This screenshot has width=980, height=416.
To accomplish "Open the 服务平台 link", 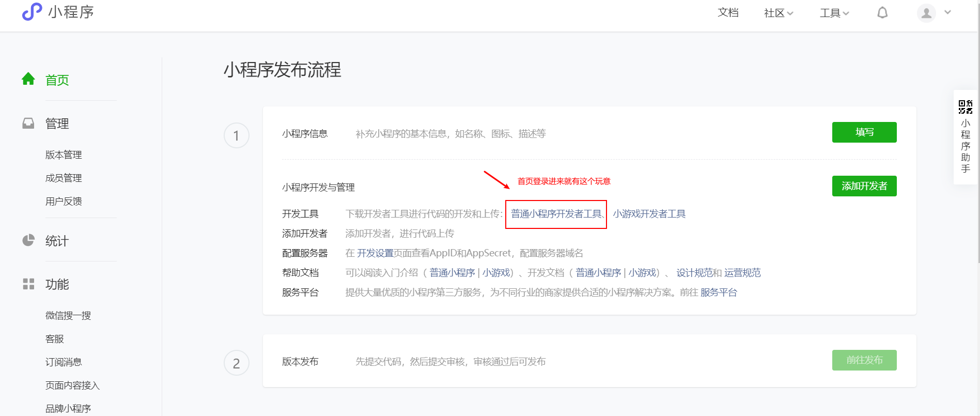I will coord(719,292).
